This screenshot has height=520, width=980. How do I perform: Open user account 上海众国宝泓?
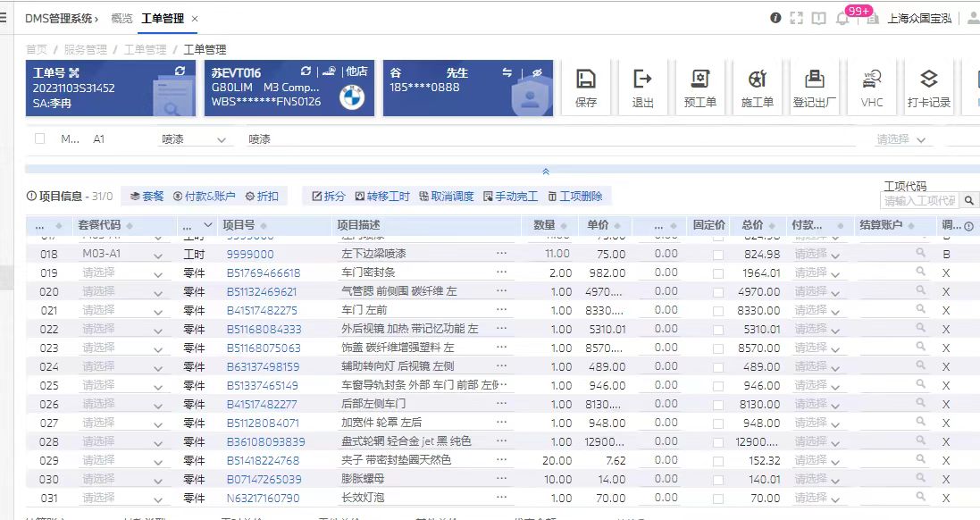pos(919,18)
